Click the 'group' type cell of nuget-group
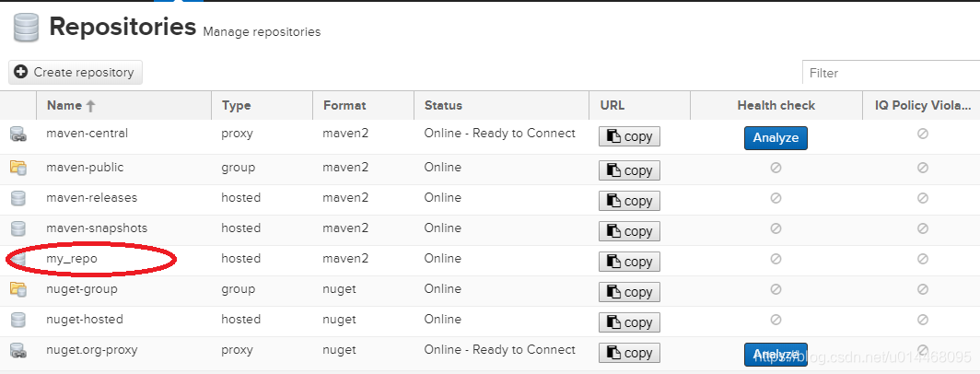This screenshot has height=374, width=980. tap(239, 289)
